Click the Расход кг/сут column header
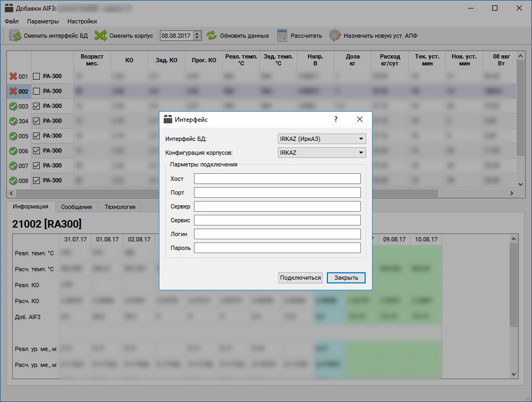 (390, 60)
